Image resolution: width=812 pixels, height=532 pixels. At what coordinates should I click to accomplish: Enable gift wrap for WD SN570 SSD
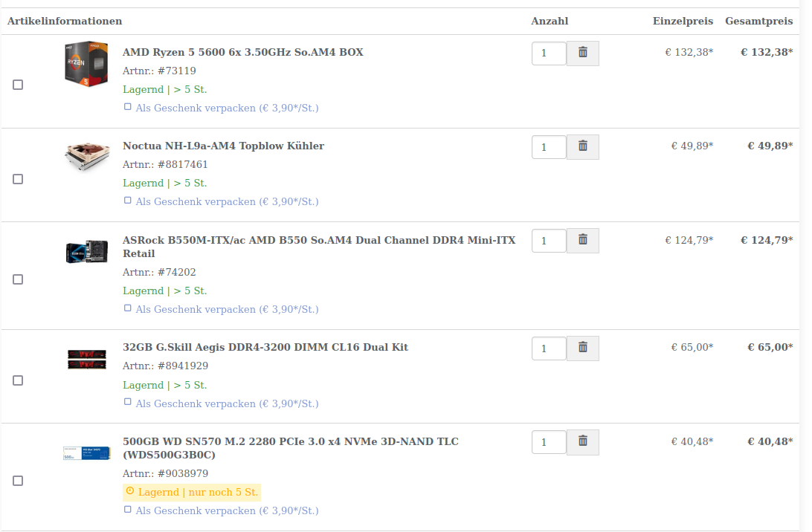[x=127, y=509]
